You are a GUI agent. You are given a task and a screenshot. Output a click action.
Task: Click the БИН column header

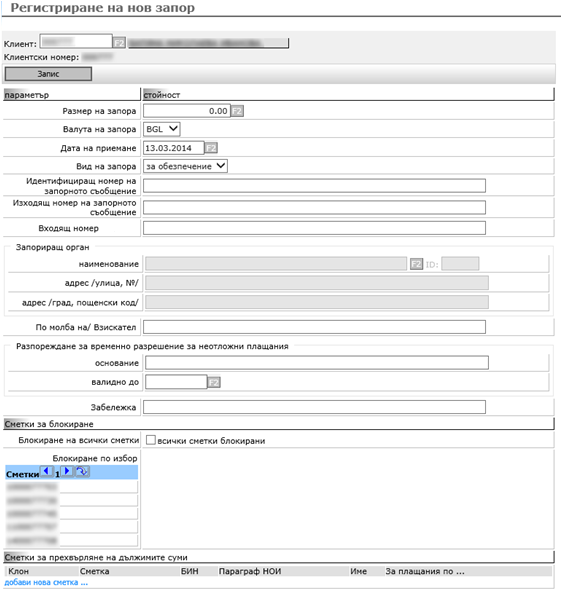tap(190, 571)
